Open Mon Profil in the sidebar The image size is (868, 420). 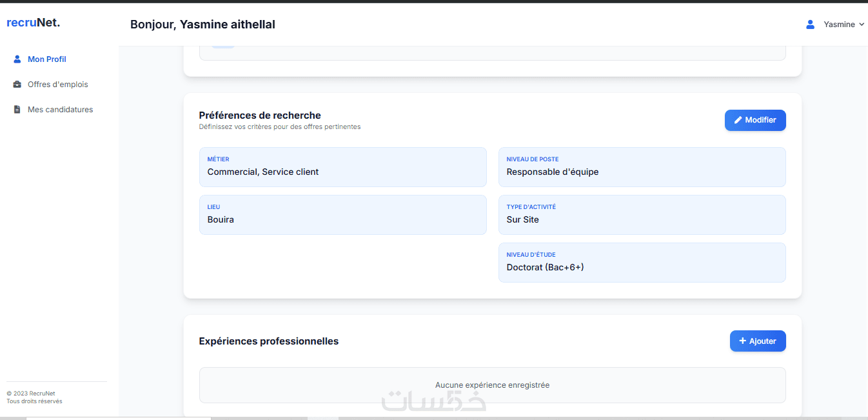(x=47, y=59)
